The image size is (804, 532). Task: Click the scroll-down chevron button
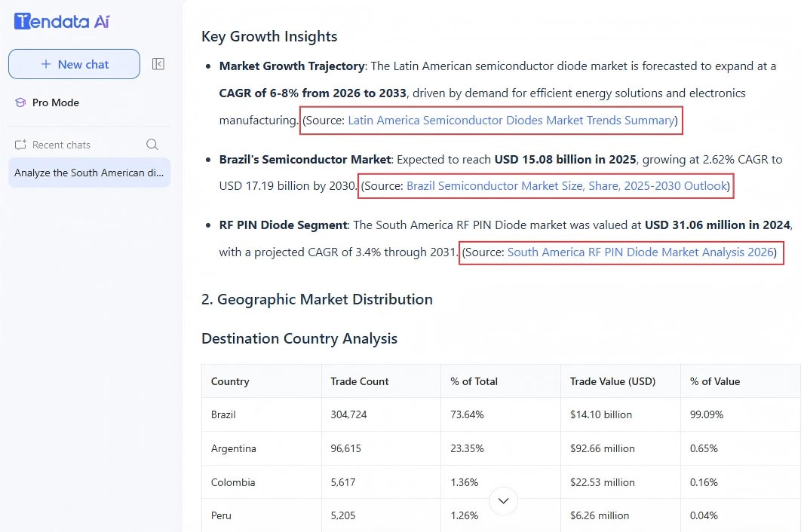pos(504,501)
